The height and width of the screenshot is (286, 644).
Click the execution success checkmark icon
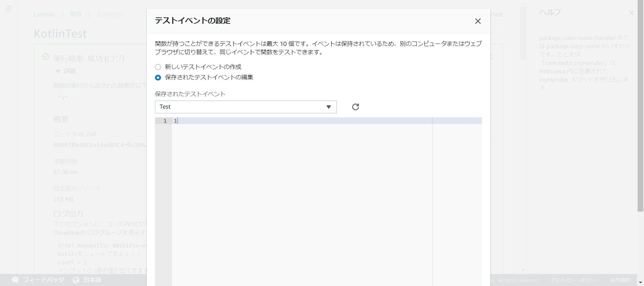(46, 57)
